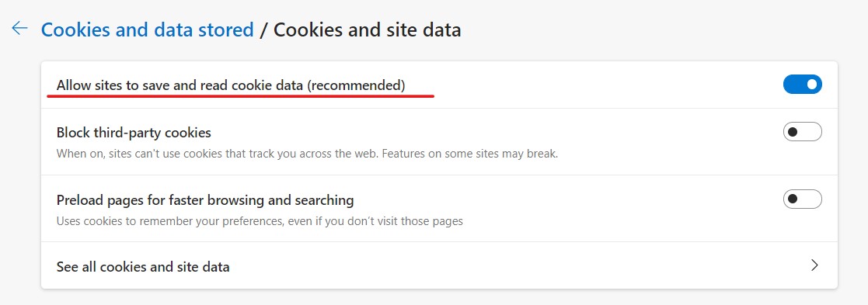868x305 pixels.
Task: Disable Allow sites to save cookie data toggle
Action: pos(802,85)
